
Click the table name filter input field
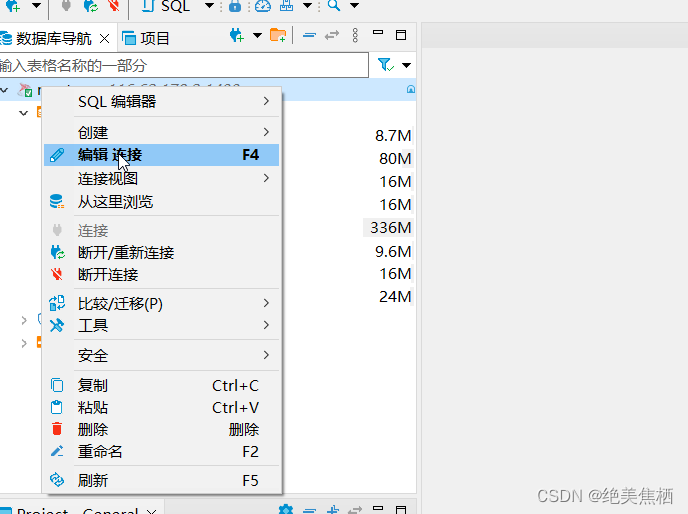183,65
